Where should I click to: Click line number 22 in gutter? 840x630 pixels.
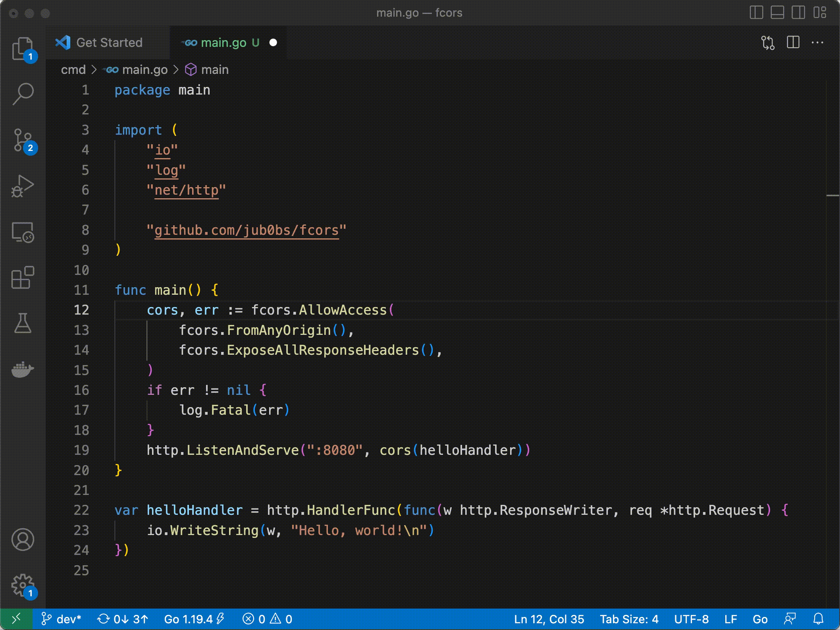pos(81,510)
